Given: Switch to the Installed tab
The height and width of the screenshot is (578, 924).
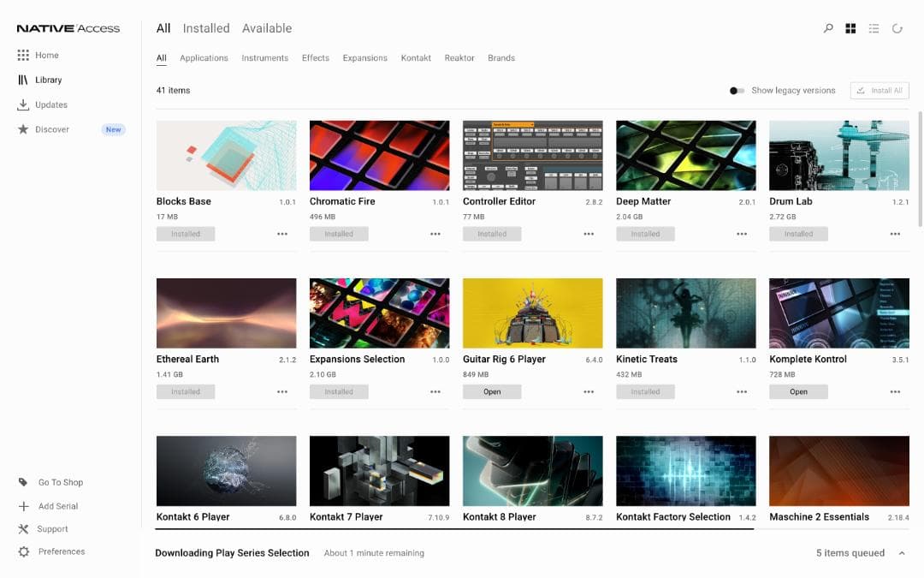Looking at the screenshot, I should click(x=206, y=27).
